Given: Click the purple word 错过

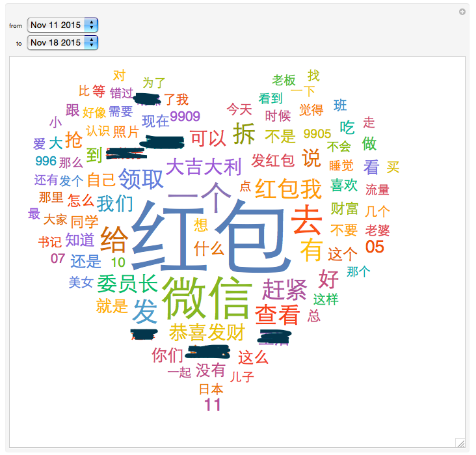Looking at the screenshot, I should [122, 93].
